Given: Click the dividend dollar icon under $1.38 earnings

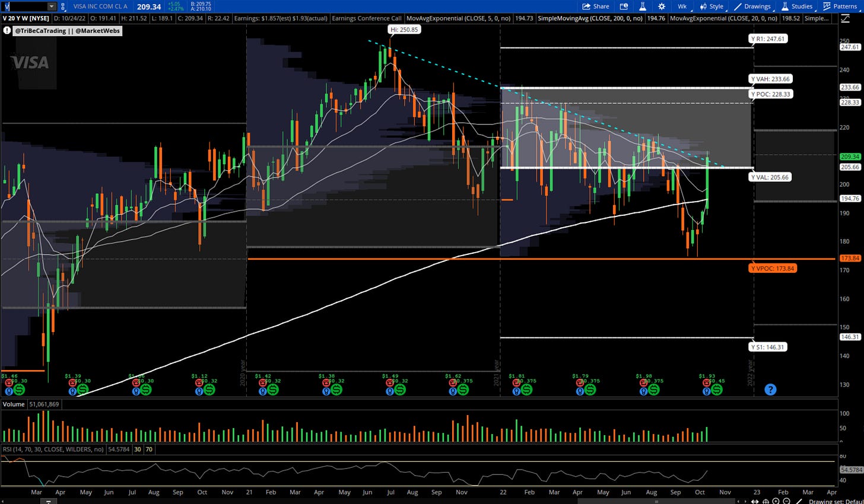Looking at the screenshot, I should tap(336, 390).
